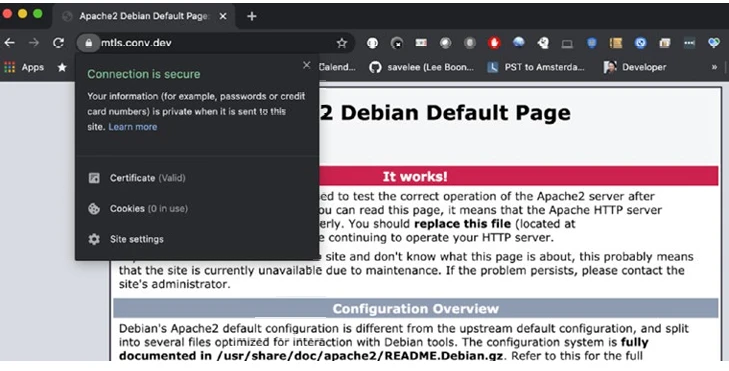Click the dark three-dots extension icon
Image resolution: width=729 pixels, height=371 pixels.
tap(689, 43)
